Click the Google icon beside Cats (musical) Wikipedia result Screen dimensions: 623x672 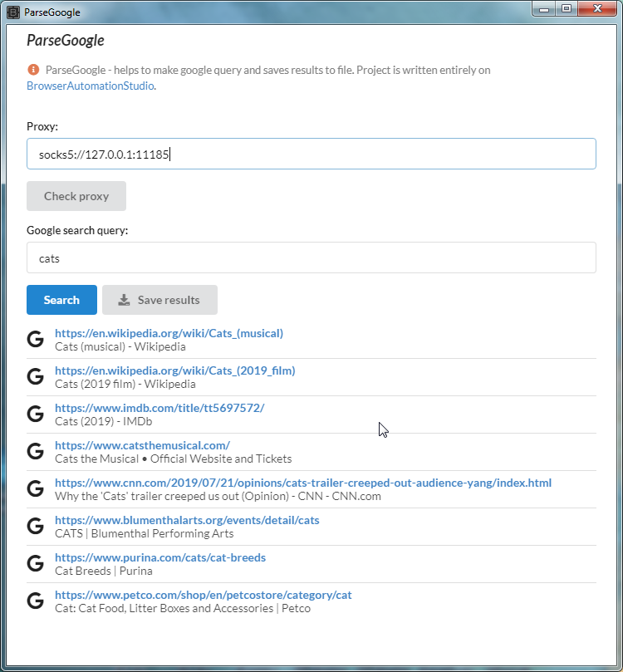coord(35,339)
